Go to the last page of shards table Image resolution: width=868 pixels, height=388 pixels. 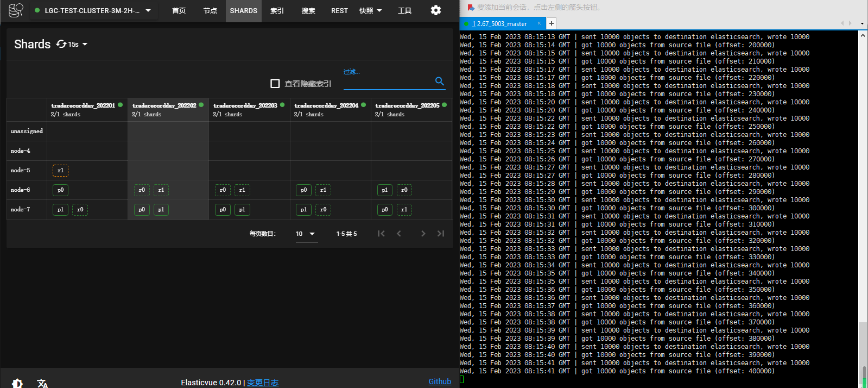[441, 234]
